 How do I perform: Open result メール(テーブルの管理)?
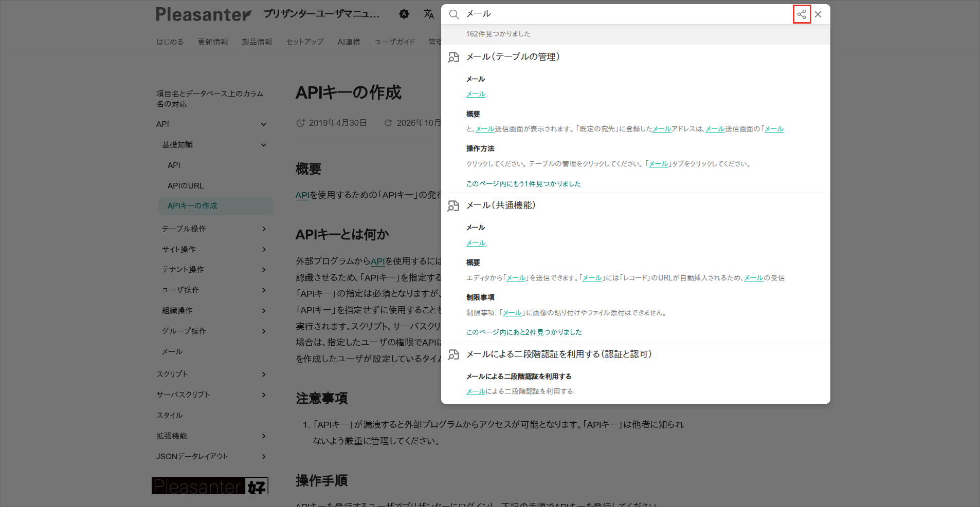(513, 57)
